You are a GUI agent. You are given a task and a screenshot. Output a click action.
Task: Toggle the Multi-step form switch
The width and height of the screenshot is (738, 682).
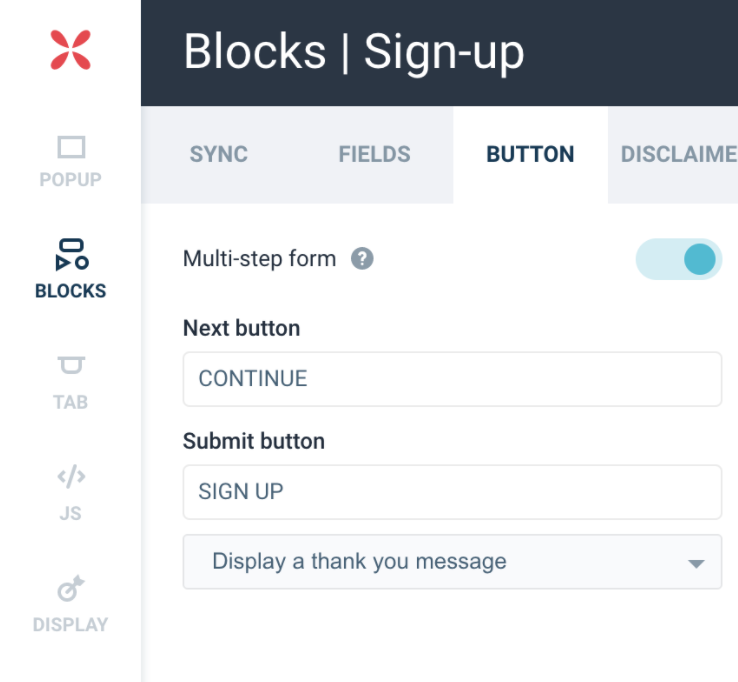point(679,259)
